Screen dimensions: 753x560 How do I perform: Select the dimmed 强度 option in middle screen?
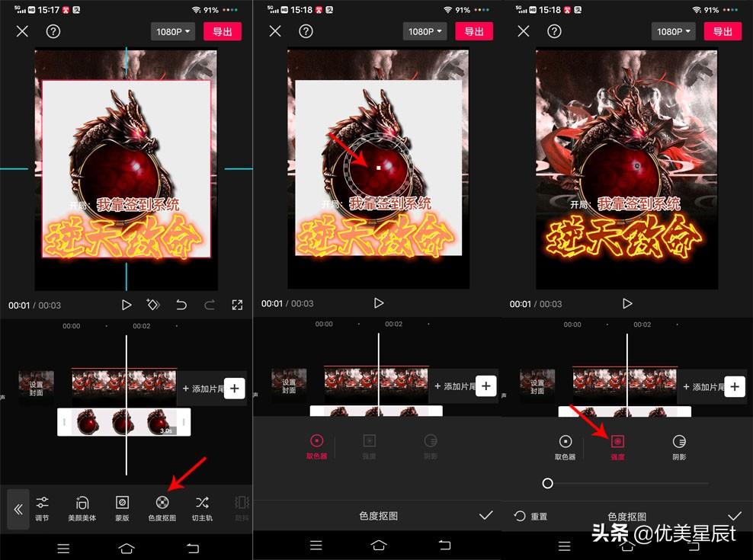(370, 446)
